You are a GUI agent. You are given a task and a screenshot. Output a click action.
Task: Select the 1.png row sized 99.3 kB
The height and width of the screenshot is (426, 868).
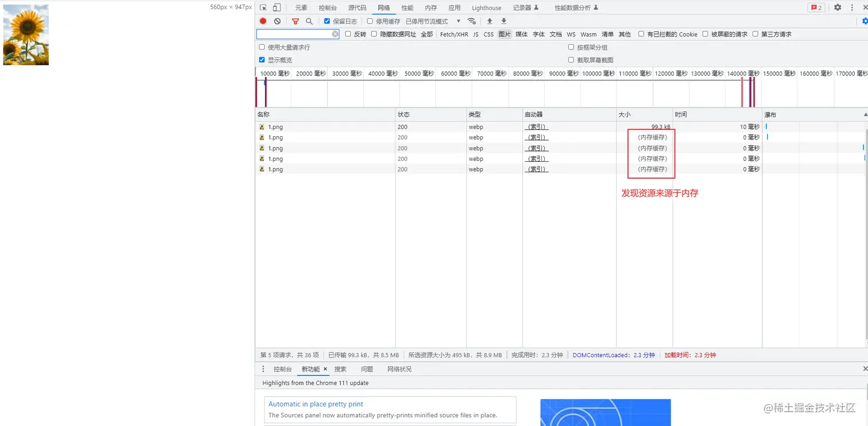(x=508, y=127)
